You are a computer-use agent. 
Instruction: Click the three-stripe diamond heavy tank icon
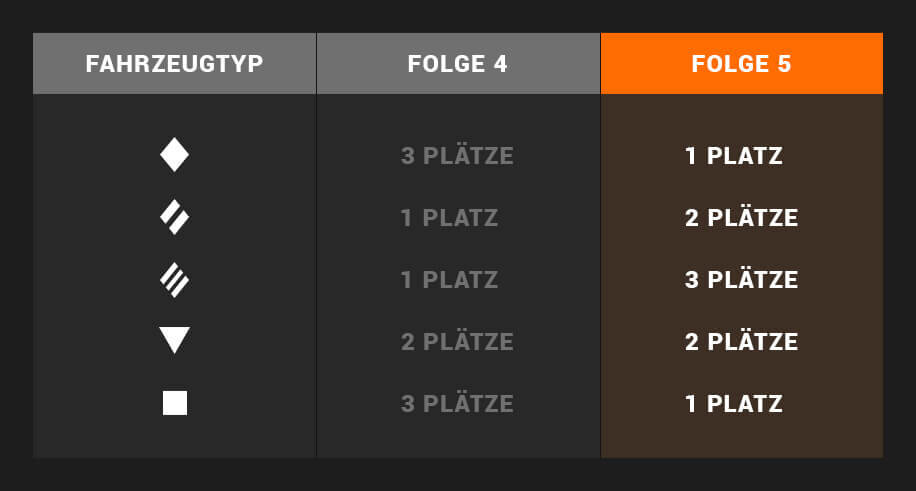point(175,279)
